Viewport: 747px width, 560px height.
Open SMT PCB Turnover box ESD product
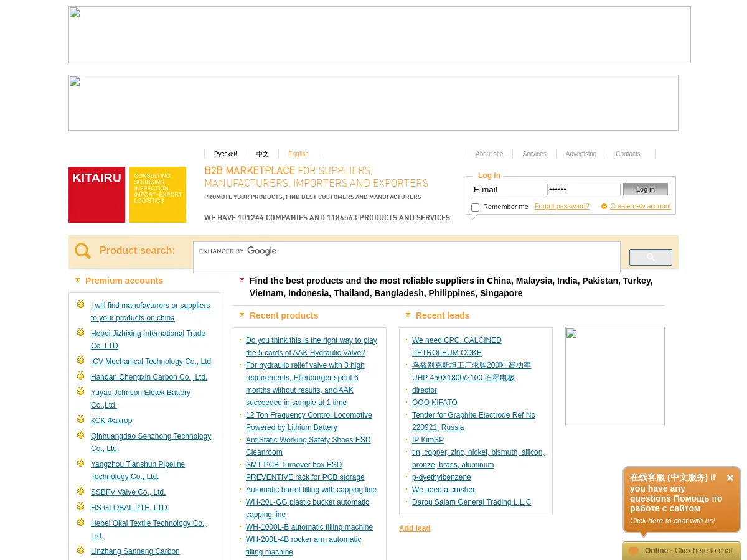[305, 471]
